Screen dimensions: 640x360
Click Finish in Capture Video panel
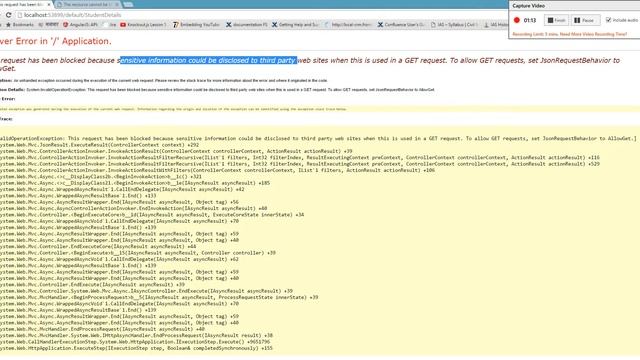(x=556, y=20)
